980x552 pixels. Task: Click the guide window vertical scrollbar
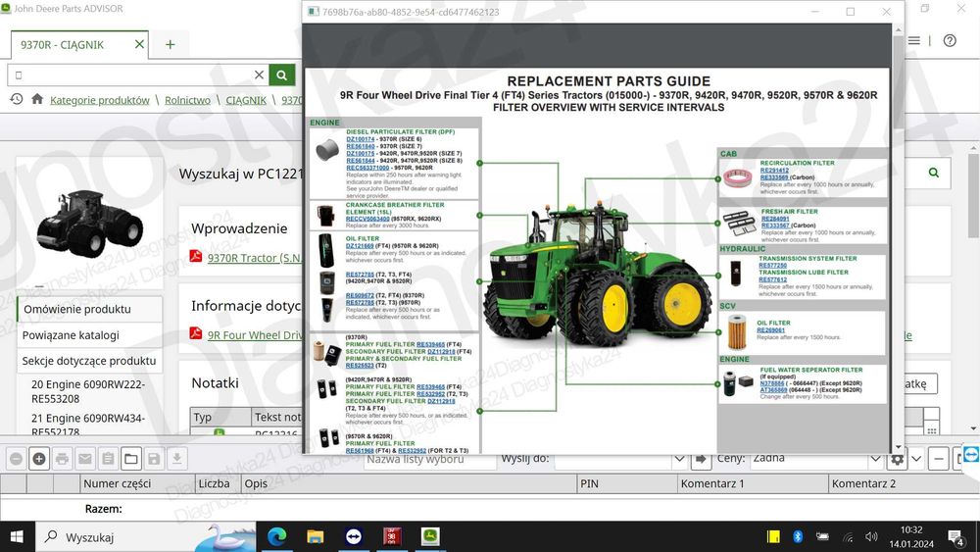tap(899, 237)
